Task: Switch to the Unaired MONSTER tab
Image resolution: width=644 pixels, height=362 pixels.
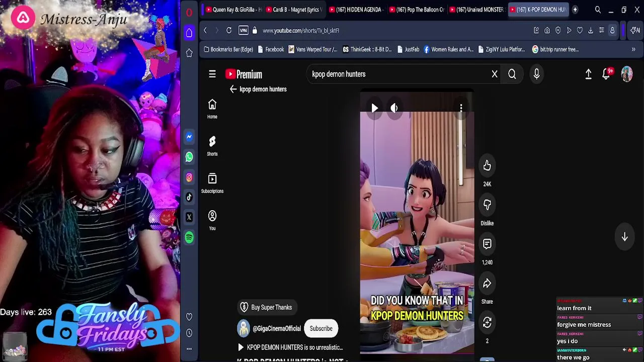Action: pos(478,10)
